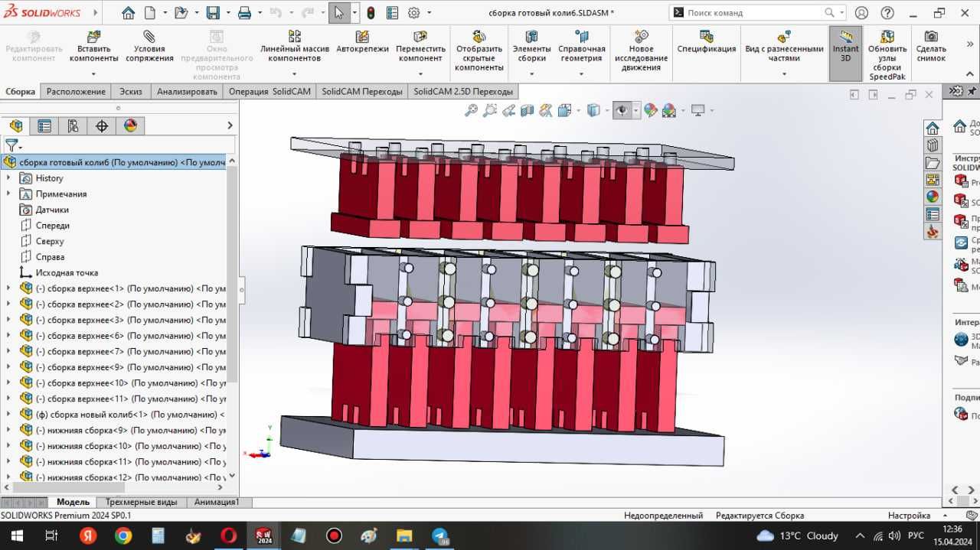Image resolution: width=980 pixels, height=550 pixels.
Task: Click Настройка in the status bar
Action: point(909,516)
